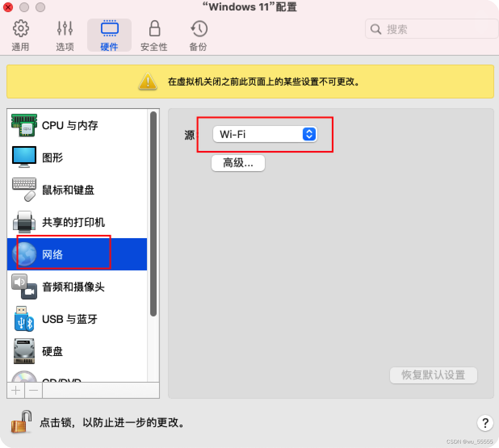Screen dimensions: 499x448
Task: Click the padlock icon to prevent changes
Action: (21, 422)
